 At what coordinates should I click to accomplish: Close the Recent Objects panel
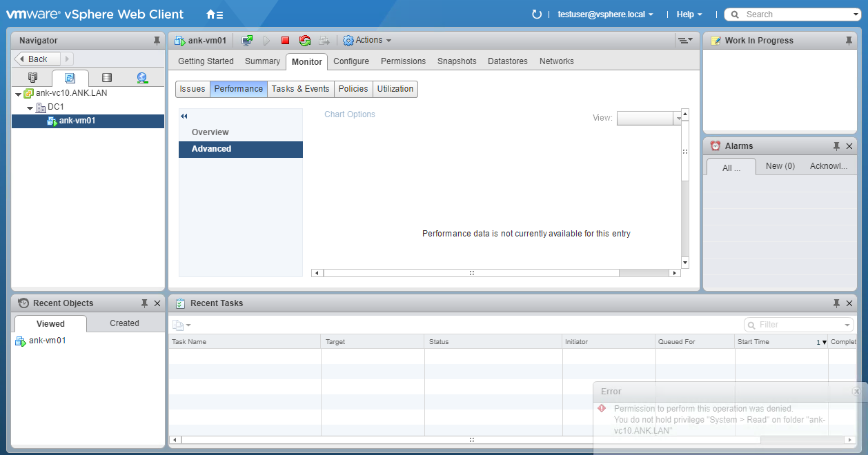click(x=157, y=303)
